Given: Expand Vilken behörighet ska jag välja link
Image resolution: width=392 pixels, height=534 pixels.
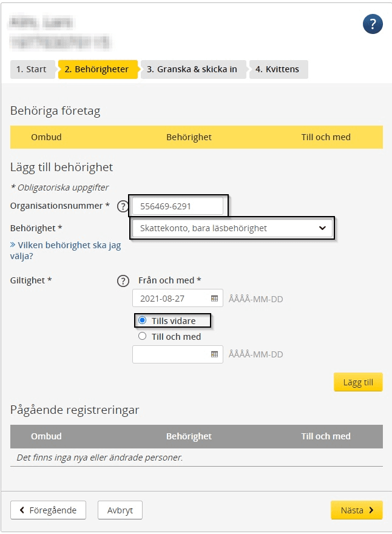Looking at the screenshot, I should 66,250.
